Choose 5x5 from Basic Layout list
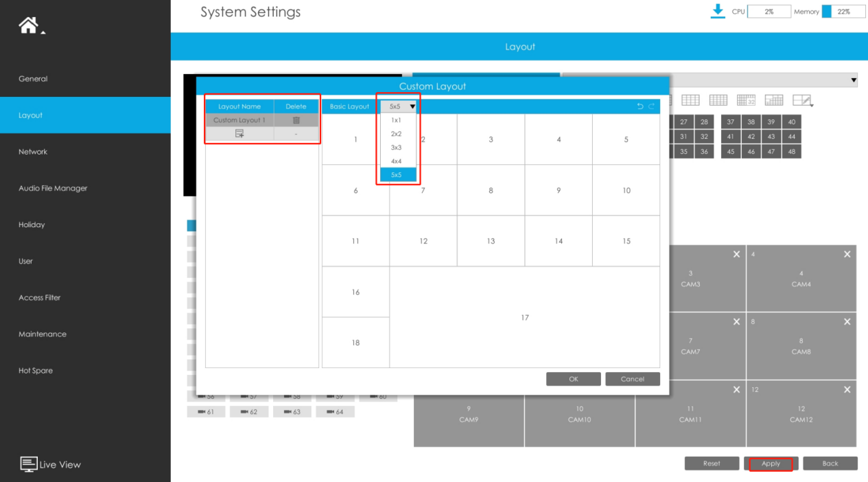 (399, 175)
